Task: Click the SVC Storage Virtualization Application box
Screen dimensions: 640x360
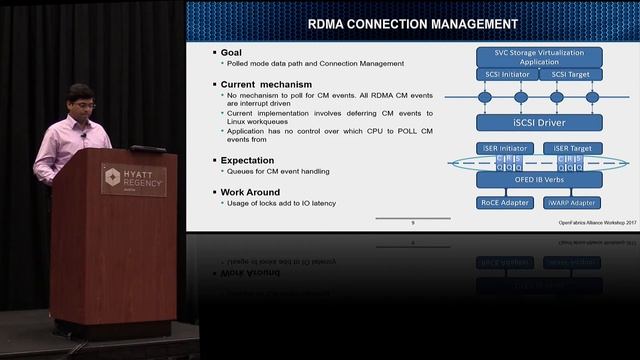Action: [539, 57]
